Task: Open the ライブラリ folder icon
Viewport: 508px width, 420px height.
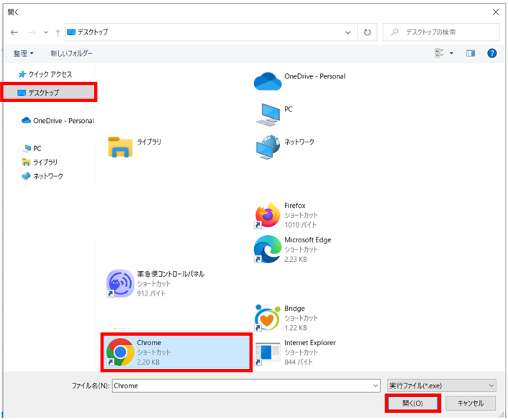Action: tap(120, 147)
